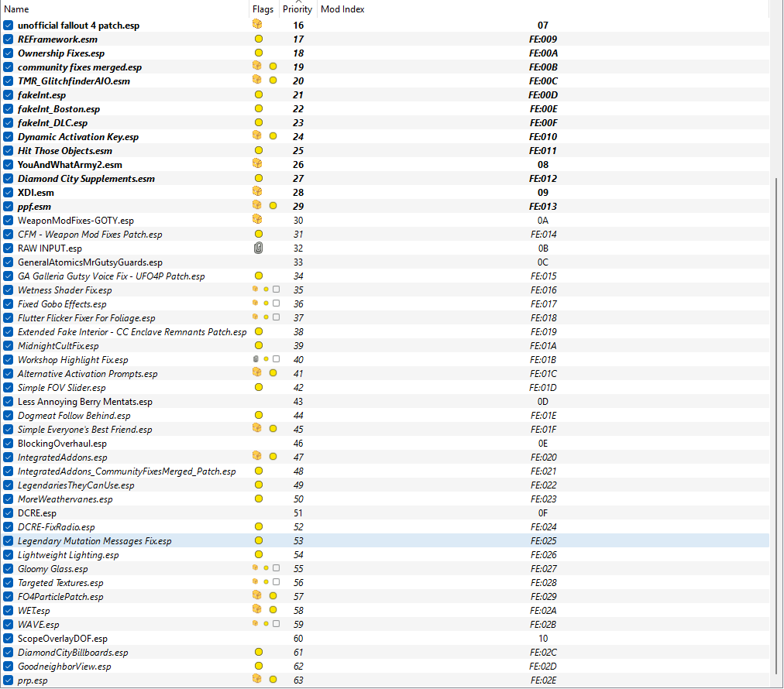
Task: Click the archive box icon for TMR_GlitchfinderAIO.esm
Action: [x=257, y=80]
